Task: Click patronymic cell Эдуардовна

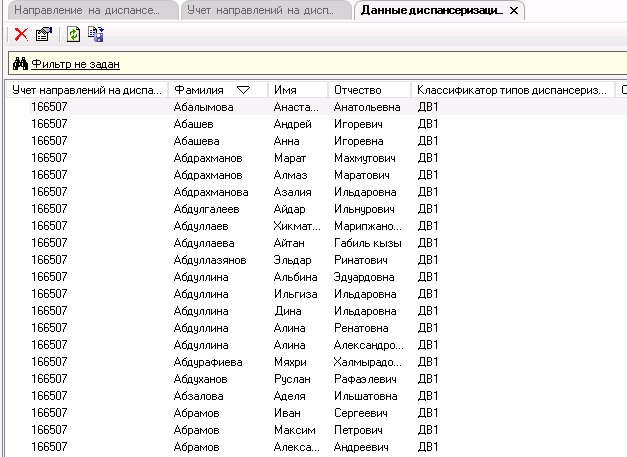Action: click(364, 277)
